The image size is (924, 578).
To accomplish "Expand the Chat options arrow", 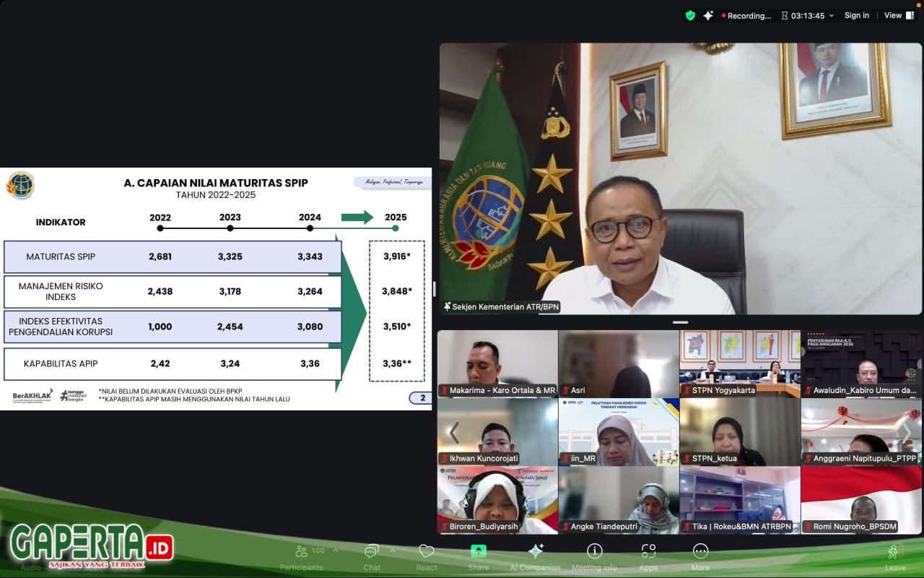I will point(393,550).
